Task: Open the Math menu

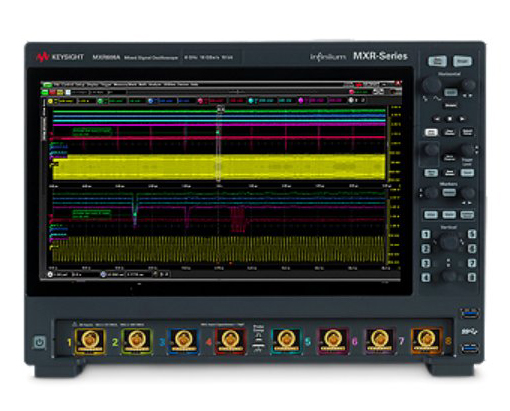Action: click(143, 84)
